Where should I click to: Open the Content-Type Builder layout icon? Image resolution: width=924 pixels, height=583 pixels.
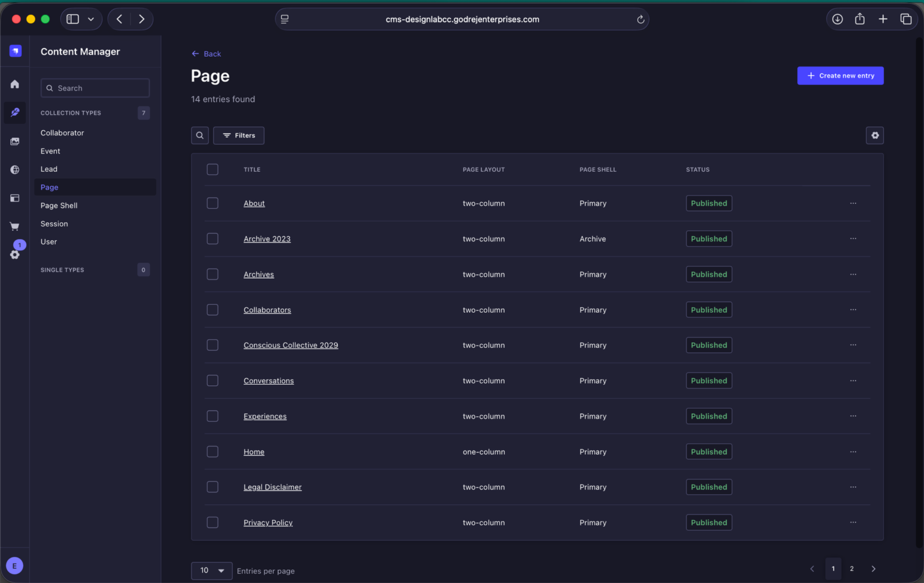point(15,198)
